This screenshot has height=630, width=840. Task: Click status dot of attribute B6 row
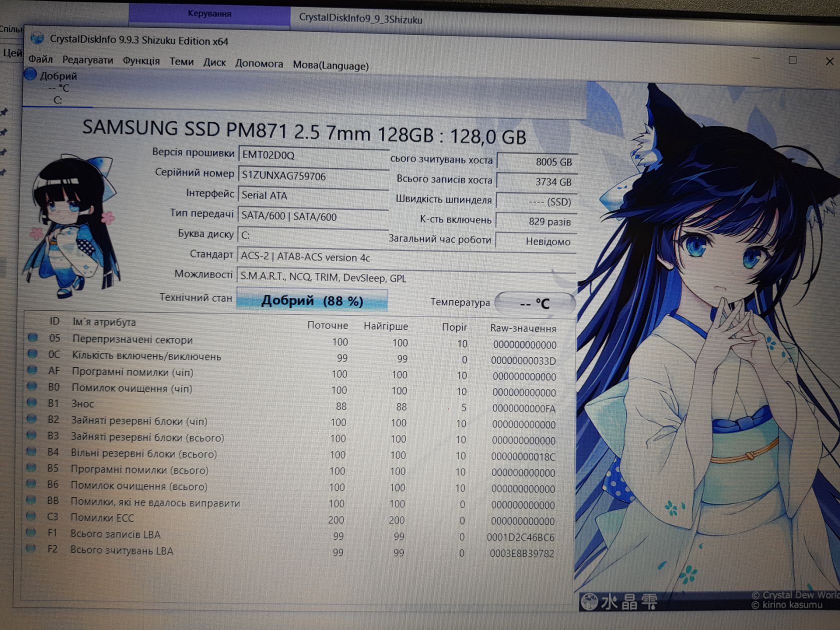point(31,484)
